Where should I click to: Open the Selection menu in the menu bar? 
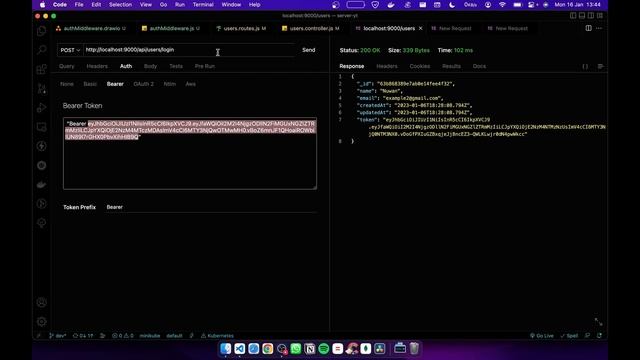[x=120, y=4]
